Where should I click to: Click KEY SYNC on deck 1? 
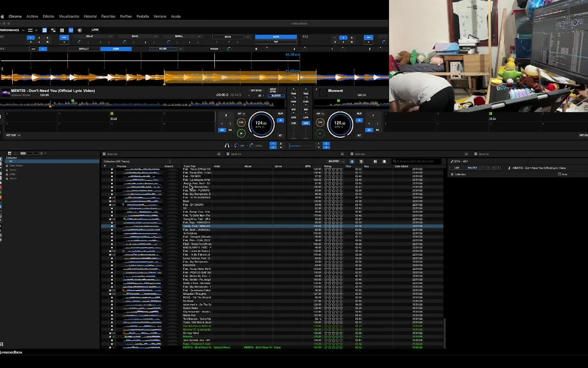point(256,90)
